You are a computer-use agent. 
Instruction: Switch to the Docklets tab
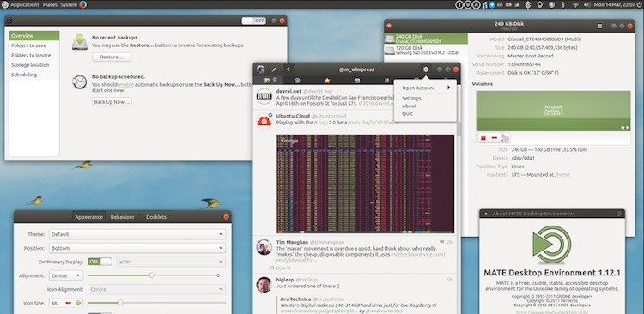156,217
